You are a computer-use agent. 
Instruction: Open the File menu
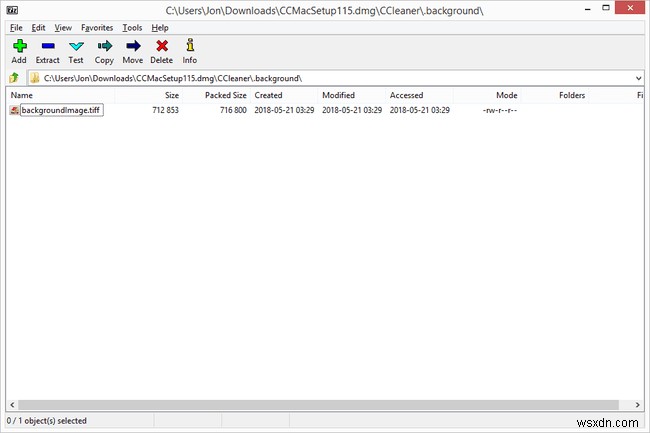tap(16, 28)
